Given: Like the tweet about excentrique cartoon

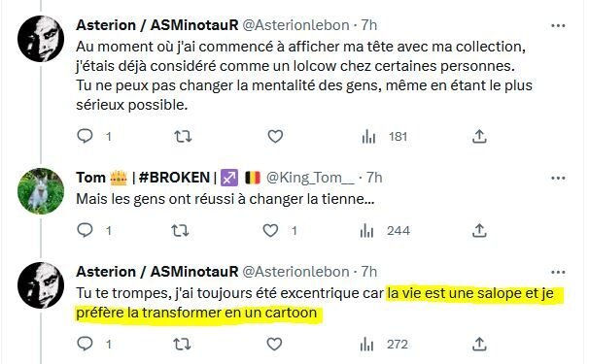Looking at the screenshot, I should point(274,344).
